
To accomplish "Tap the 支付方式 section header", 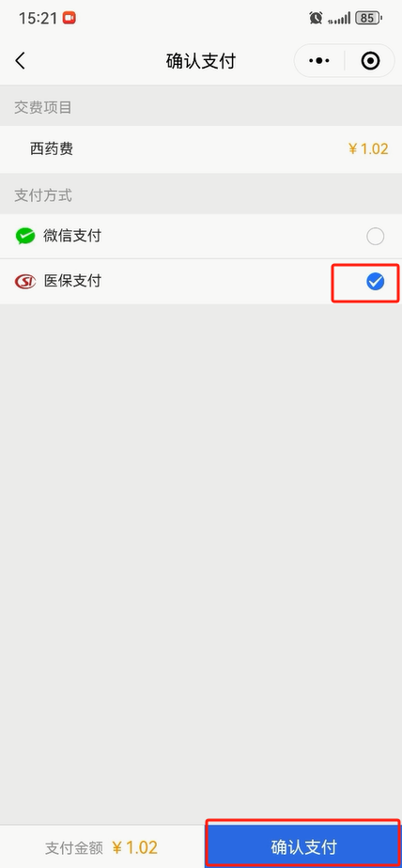I will coord(43,195).
